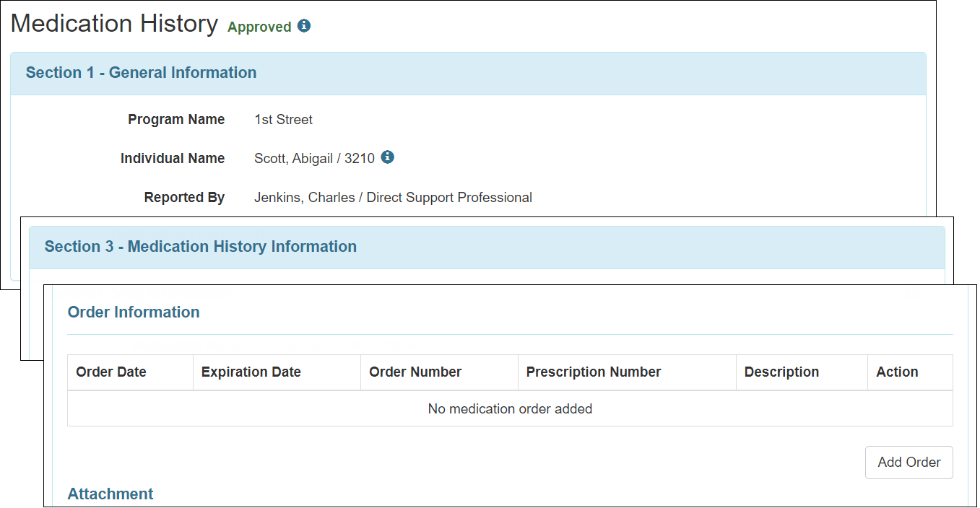The height and width of the screenshot is (508, 980).
Task: Click the Reported By label
Action: (x=184, y=198)
